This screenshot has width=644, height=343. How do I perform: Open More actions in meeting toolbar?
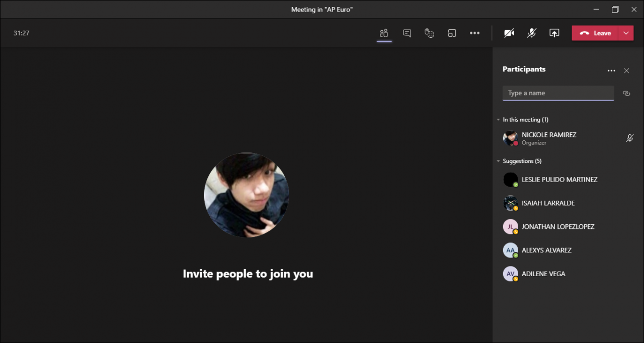click(474, 33)
